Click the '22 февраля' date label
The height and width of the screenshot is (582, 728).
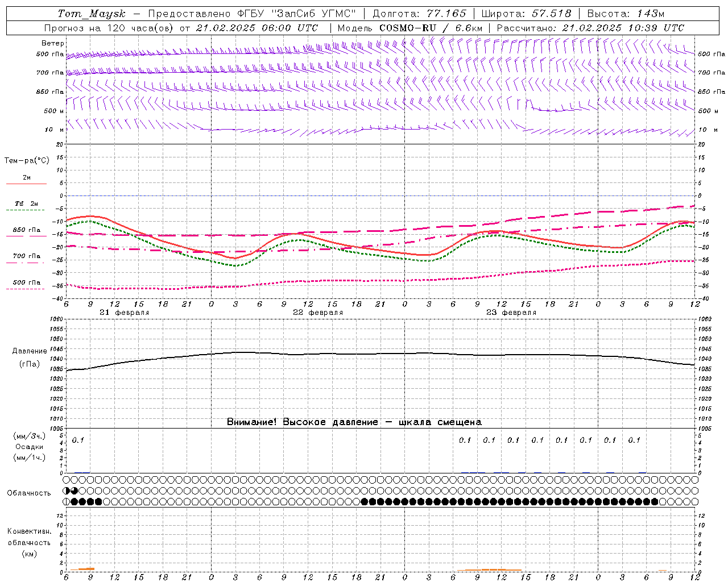click(318, 313)
